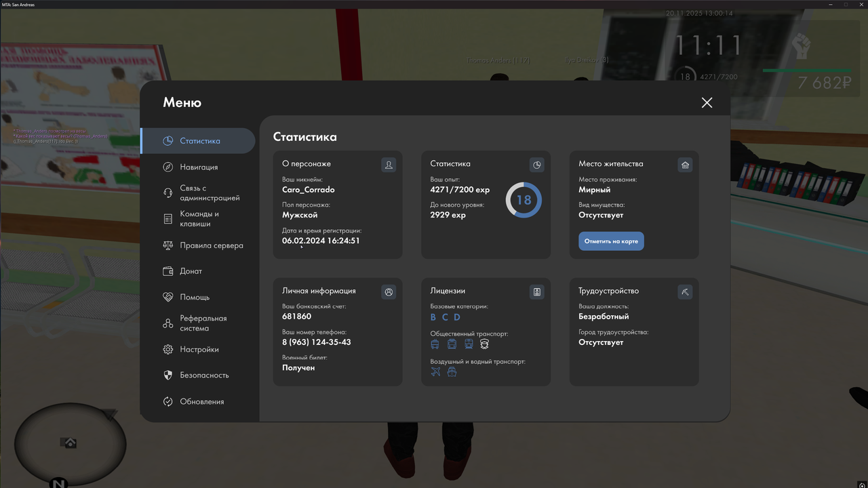This screenshot has height=488, width=868.
Task: Click bank account number 681860
Action: [297, 317]
